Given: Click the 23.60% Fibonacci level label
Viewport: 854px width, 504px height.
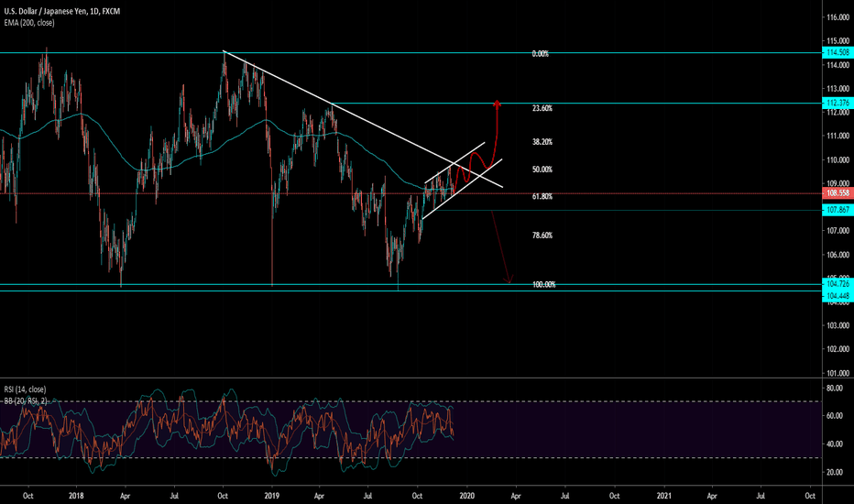Looking at the screenshot, I should (x=542, y=108).
